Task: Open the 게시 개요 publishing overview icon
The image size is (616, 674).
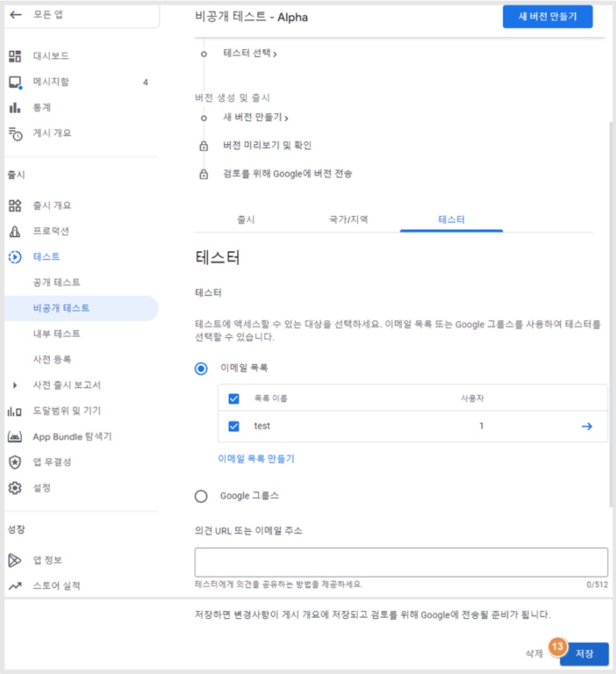Action: tap(16, 134)
